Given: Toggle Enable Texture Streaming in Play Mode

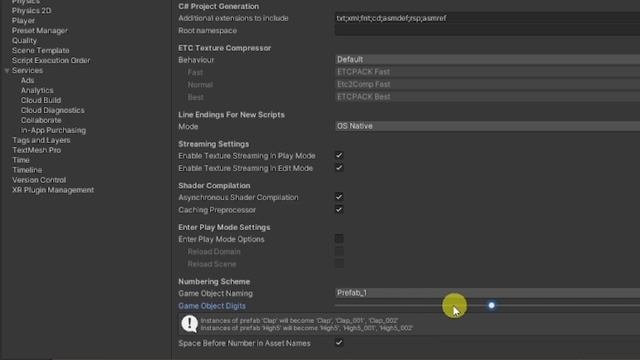Looking at the screenshot, I should (339, 156).
